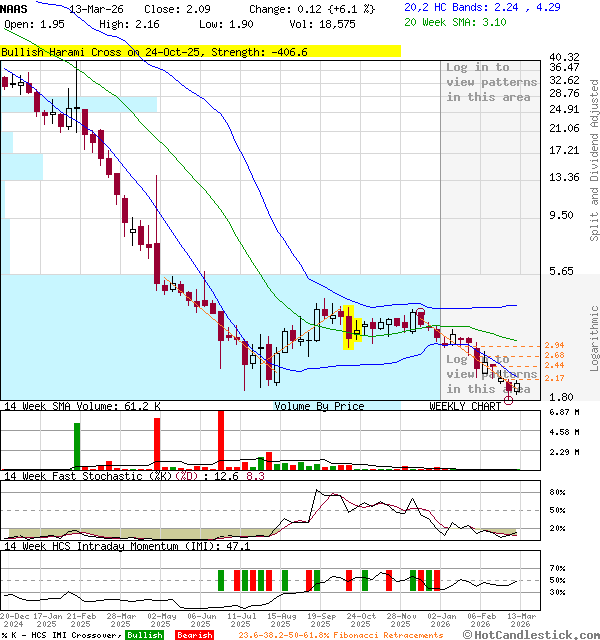The image size is (600, 640).
Task: Click the Volume By Price label
Action: pos(319,406)
